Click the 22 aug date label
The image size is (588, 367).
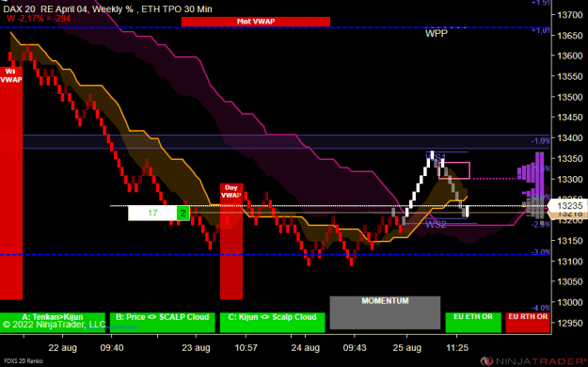pyautogui.click(x=62, y=348)
